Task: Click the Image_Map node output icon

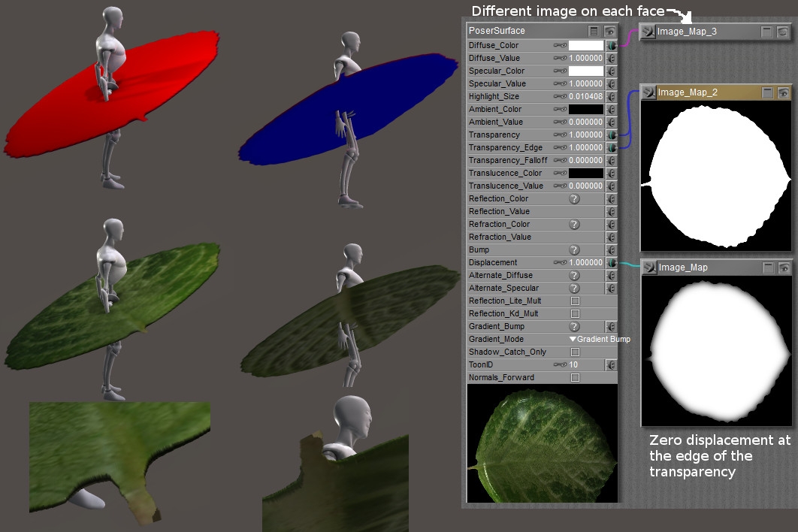Action: (649, 268)
